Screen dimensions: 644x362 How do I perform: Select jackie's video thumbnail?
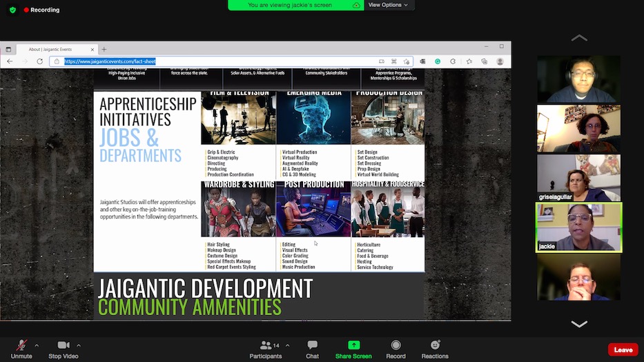click(579, 227)
